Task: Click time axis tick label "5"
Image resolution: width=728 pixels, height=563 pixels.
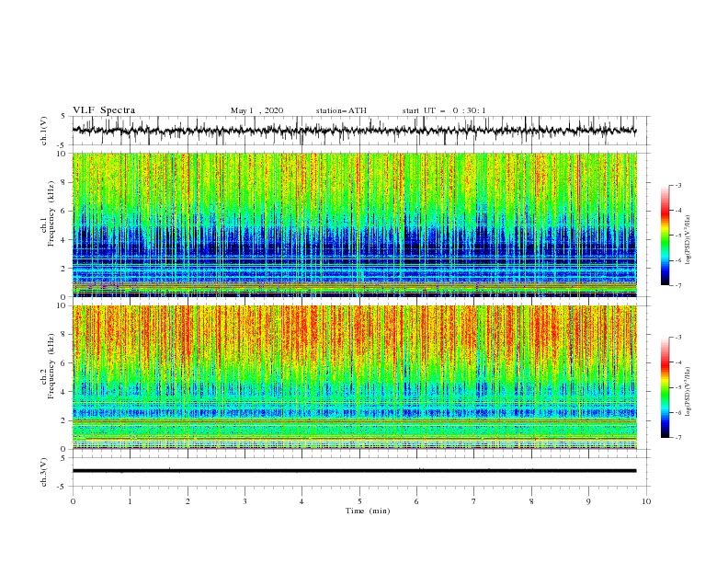Action: pos(359,501)
